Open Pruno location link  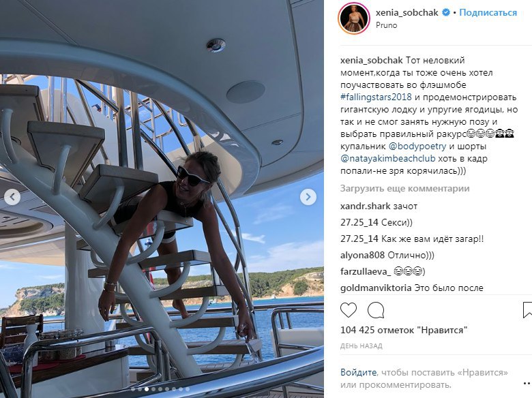[x=386, y=25]
